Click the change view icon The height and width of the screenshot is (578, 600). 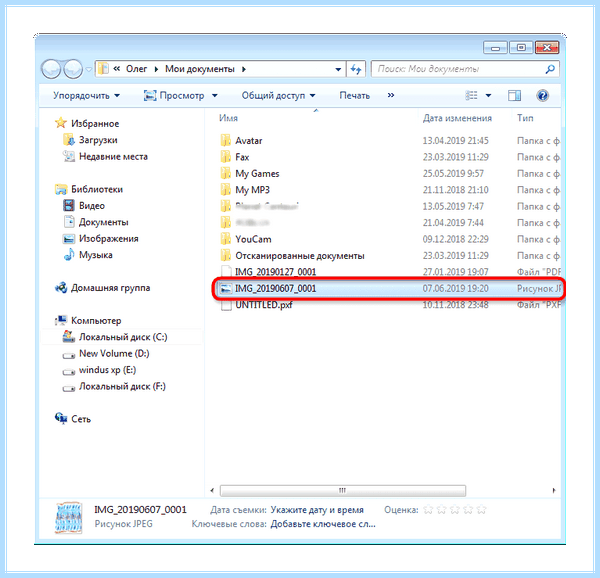[x=471, y=95]
